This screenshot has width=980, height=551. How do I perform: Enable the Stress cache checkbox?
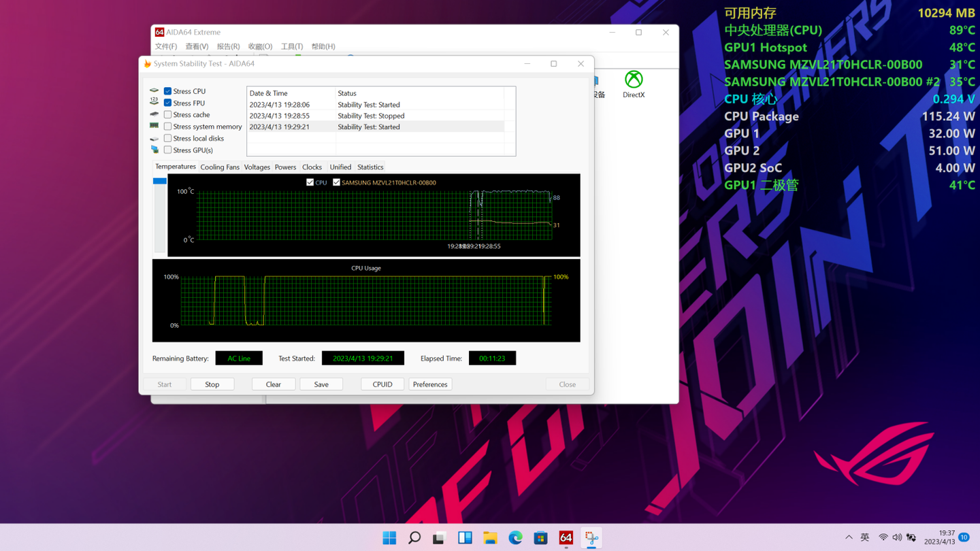[167, 115]
